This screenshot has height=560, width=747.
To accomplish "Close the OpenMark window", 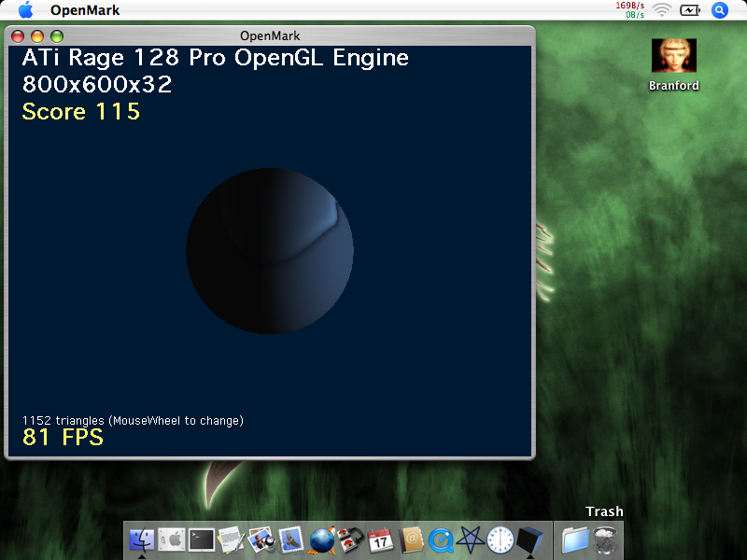I will pos(18,36).
